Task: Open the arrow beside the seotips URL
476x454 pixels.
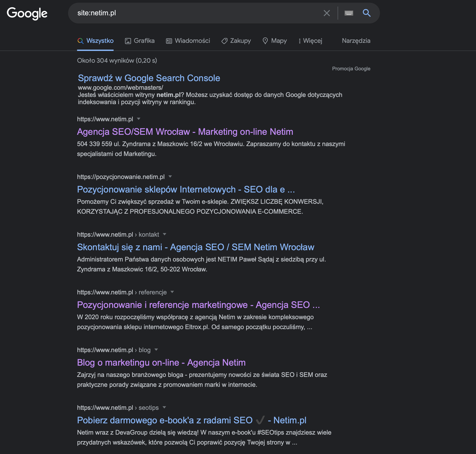Action: pos(164,407)
